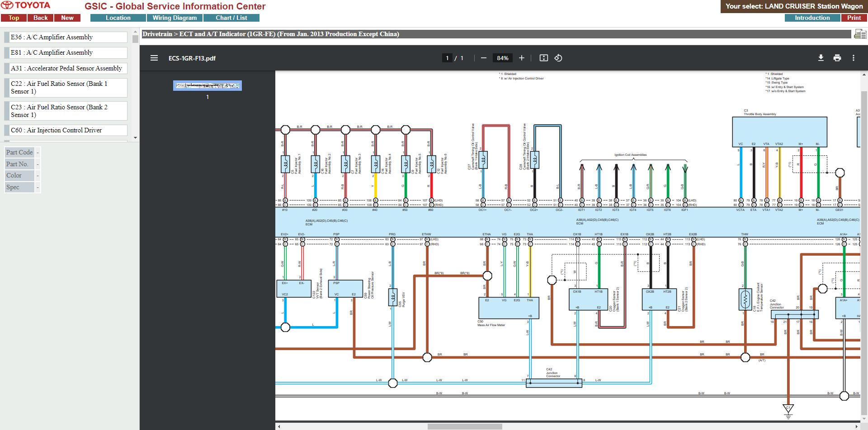Click the page number input field

[447, 58]
